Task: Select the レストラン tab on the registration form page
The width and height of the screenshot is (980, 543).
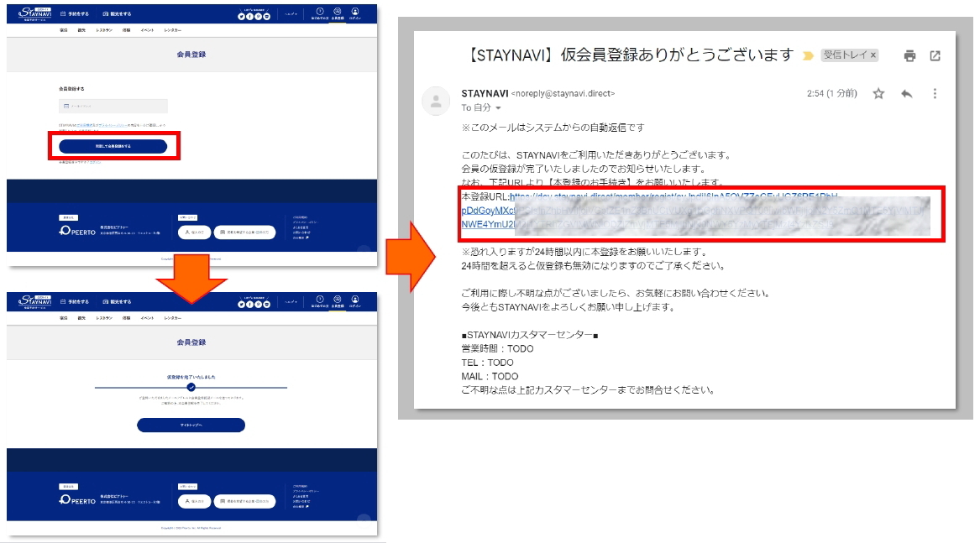Action: (x=104, y=30)
